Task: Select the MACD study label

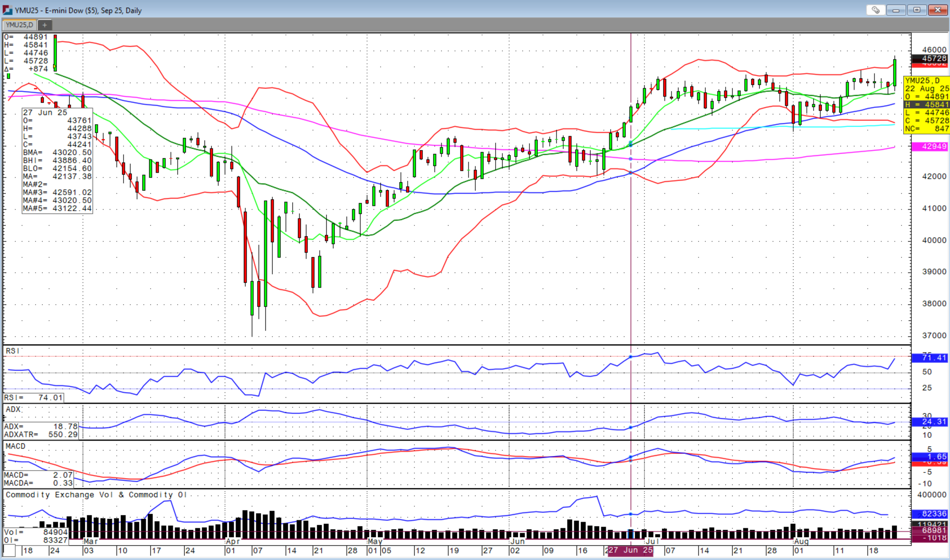Action: (16, 446)
